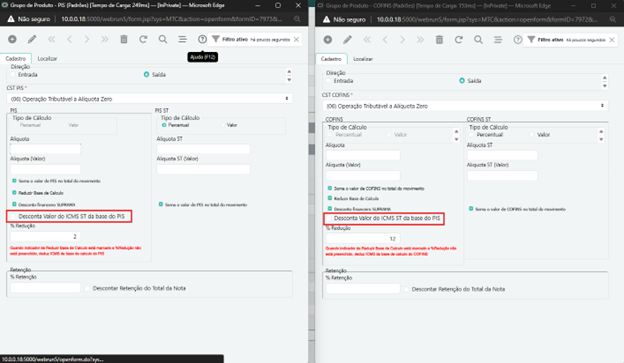
Task: Toggle 'Reduzir Base de Cálculo' in COFINS window
Action: click(x=330, y=198)
